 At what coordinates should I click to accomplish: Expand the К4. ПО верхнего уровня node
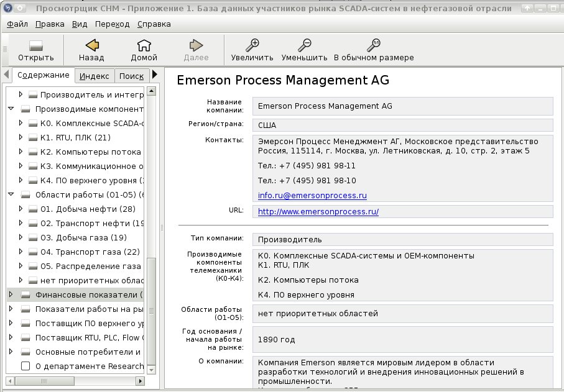[x=21, y=180]
